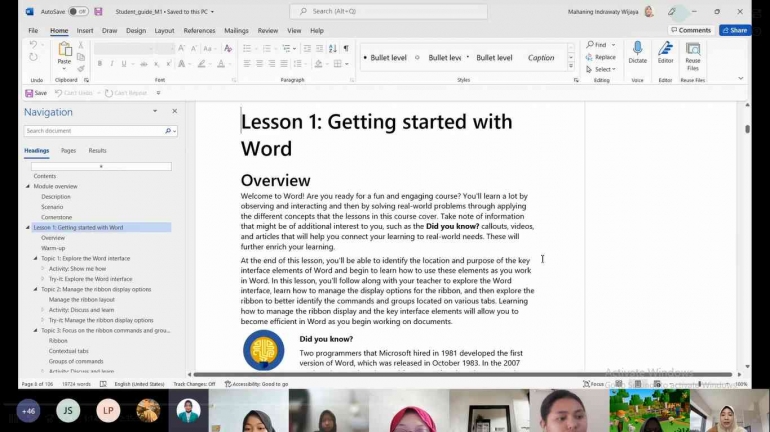Expand Activity: Show me how heading
Screen dimensions: 770x432
[44, 269]
